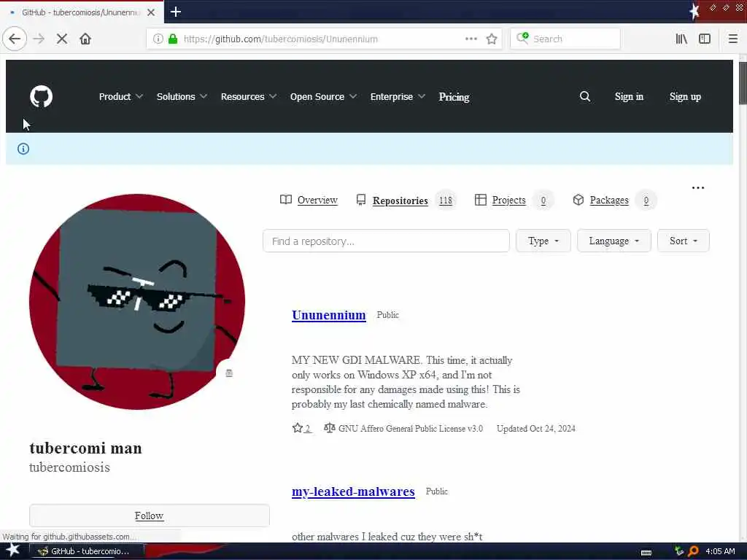747x560 pixels.
Task: Open the Pricing page link
Action: click(x=454, y=97)
